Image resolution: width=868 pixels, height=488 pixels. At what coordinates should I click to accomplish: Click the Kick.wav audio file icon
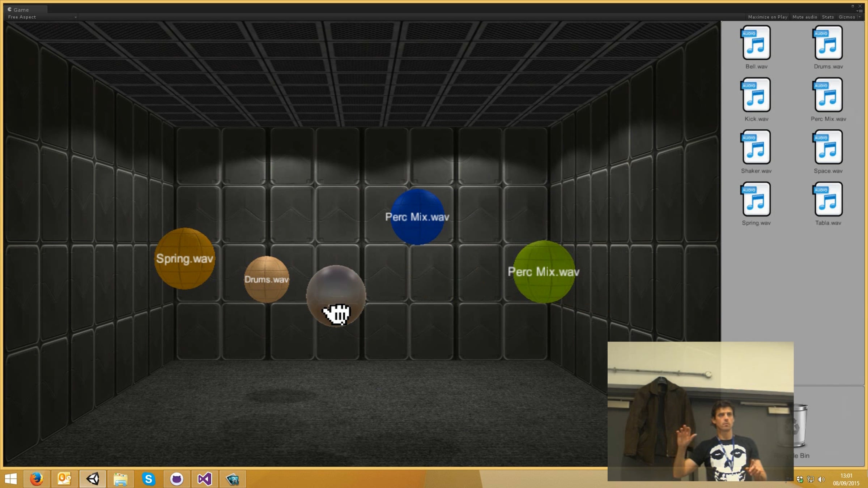point(756,95)
